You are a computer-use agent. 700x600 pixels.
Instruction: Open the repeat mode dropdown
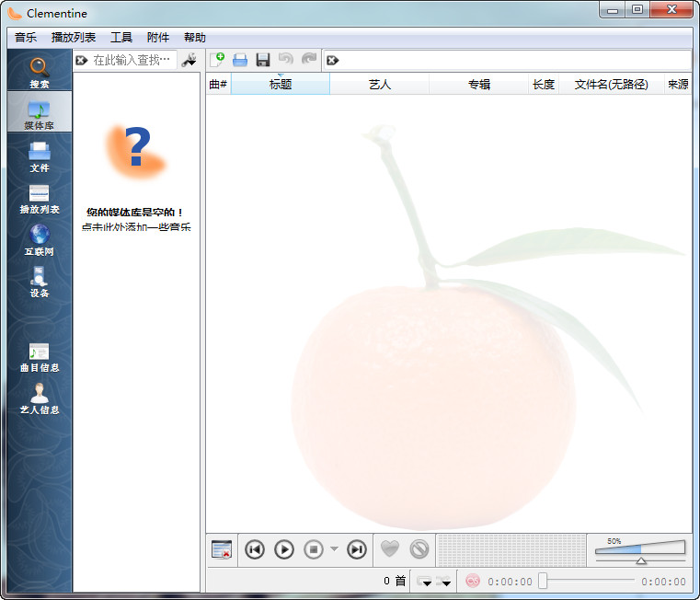[x=424, y=582]
